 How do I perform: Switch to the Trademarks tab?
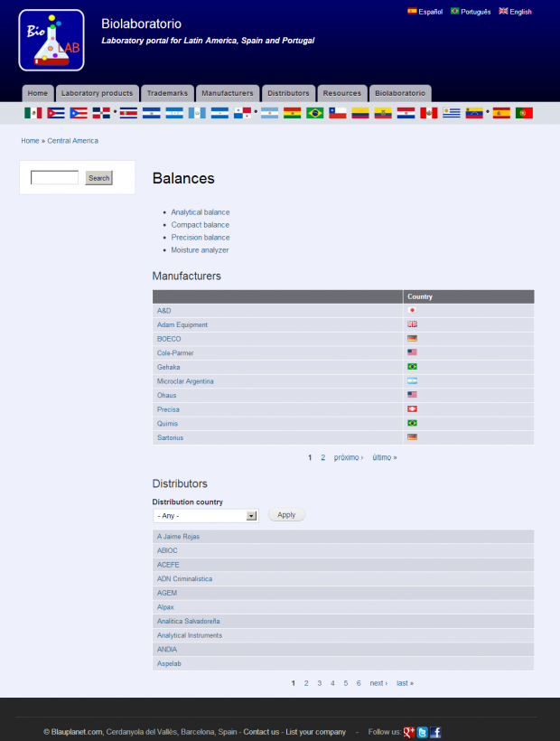(x=167, y=93)
